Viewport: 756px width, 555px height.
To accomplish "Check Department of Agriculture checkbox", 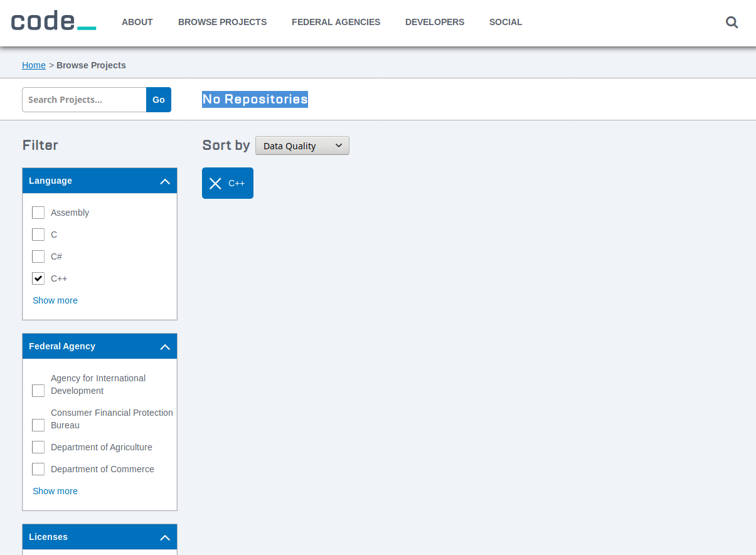I will (38, 447).
